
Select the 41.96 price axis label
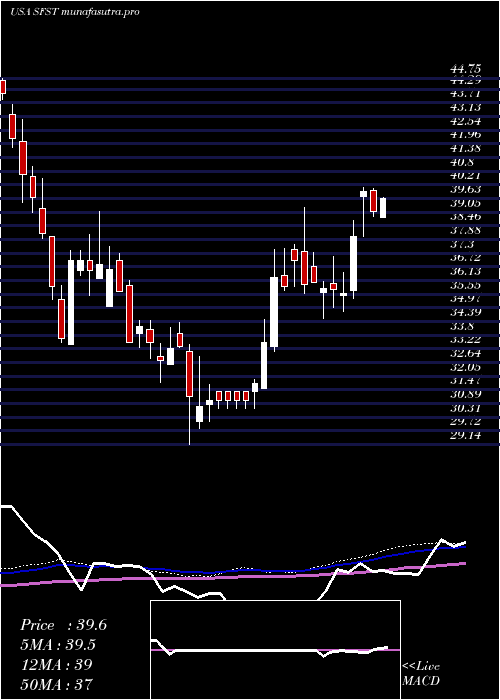coord(466,135)
